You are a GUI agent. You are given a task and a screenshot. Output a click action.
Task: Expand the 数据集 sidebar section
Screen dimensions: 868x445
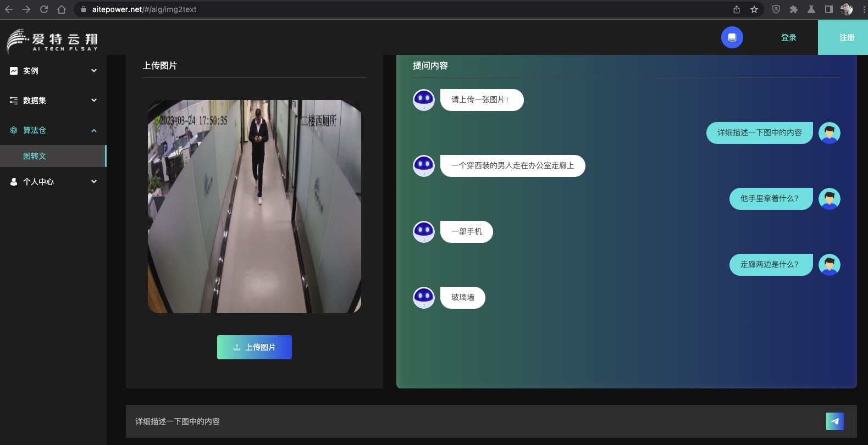click(53, 101)
